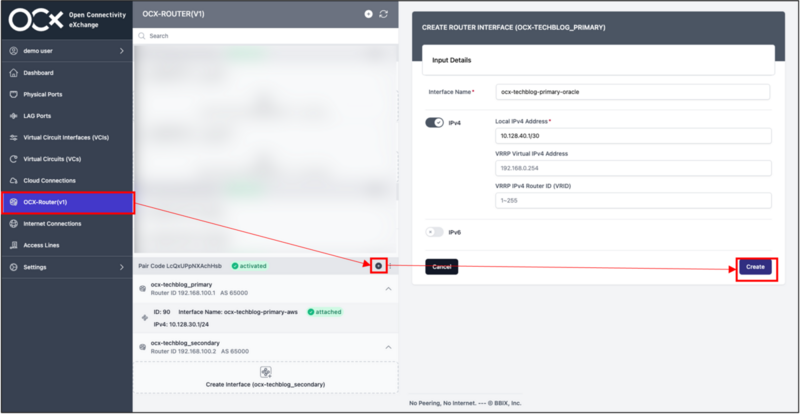This screenshot has height=414, width=800.
Task: Open Access Lines link
Action: coord(66,245)
